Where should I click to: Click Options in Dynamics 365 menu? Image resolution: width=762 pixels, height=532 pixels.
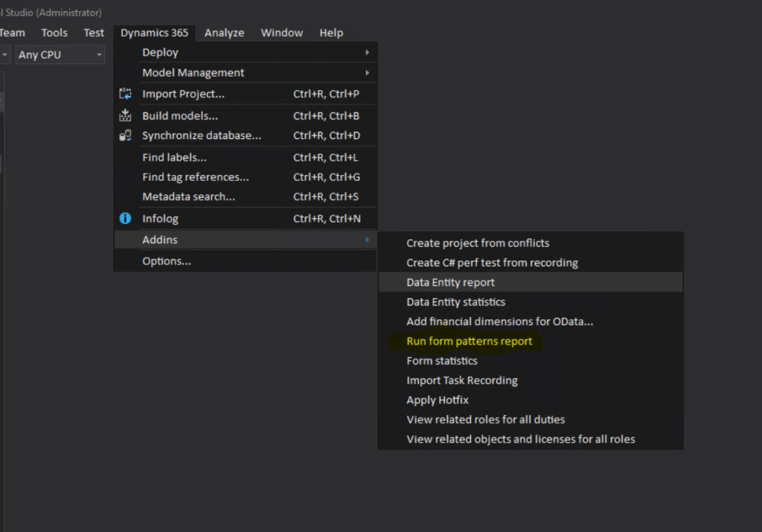(167, 261)
